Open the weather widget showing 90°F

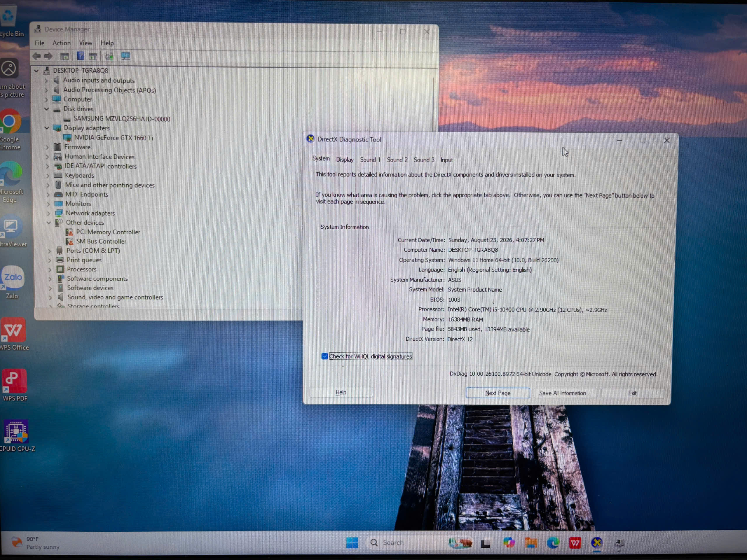[35, 542]
